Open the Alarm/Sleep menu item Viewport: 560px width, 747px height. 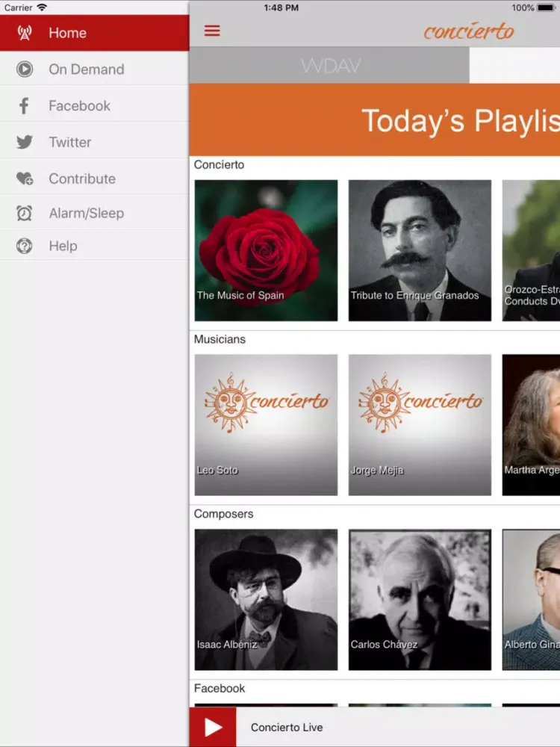click(x=94, y=213)
